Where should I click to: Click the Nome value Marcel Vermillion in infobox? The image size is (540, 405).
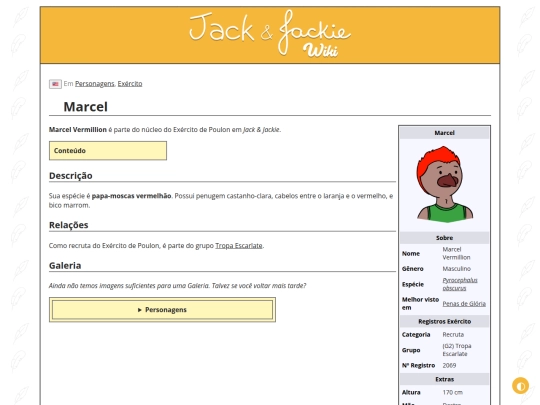(x=456, y=253)
